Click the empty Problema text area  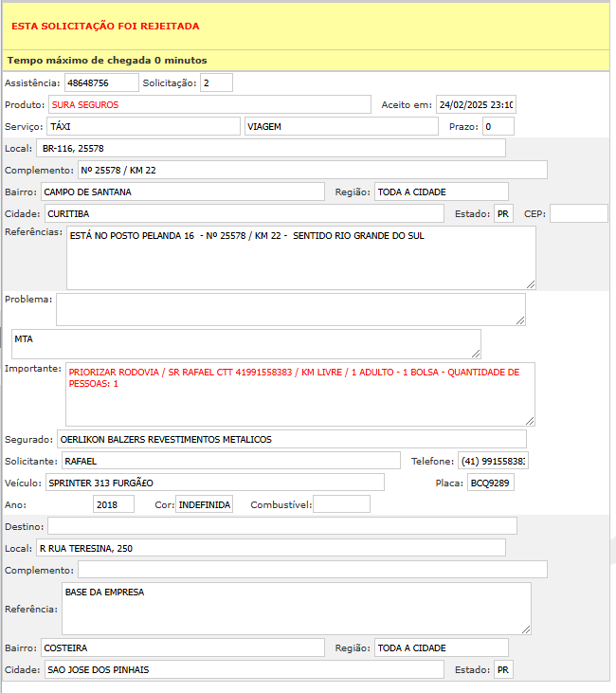290,309
